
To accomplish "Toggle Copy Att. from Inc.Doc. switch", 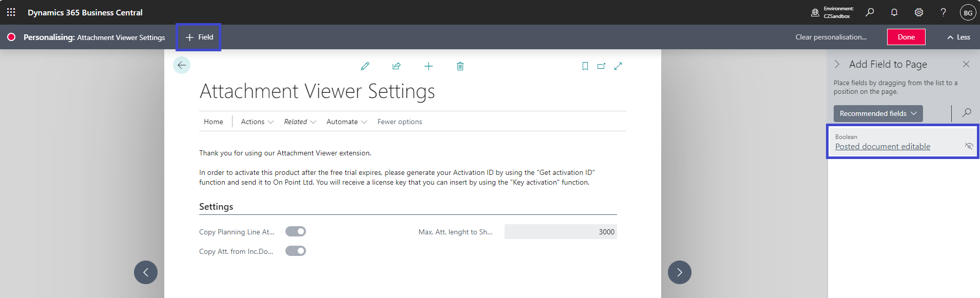I will [296, 251].
